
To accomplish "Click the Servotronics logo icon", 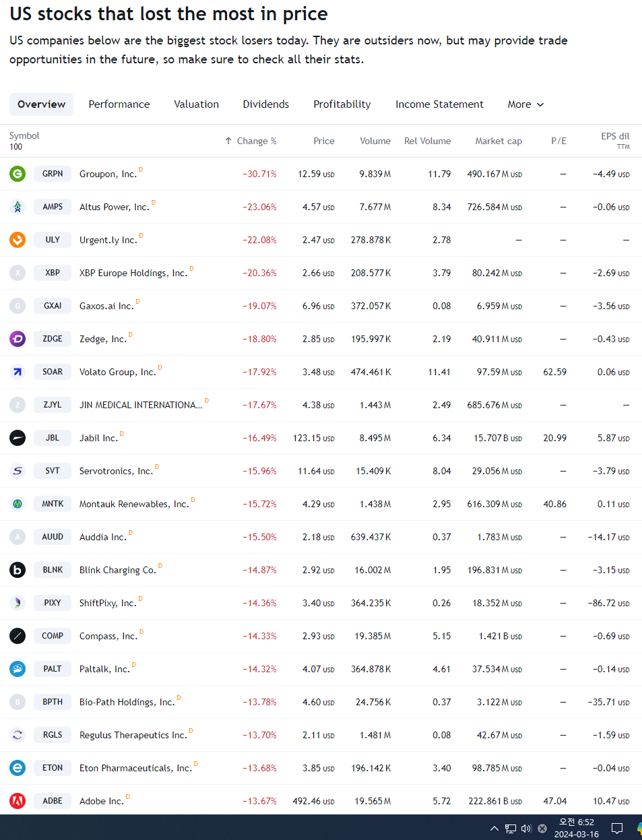I will point(18,471).
